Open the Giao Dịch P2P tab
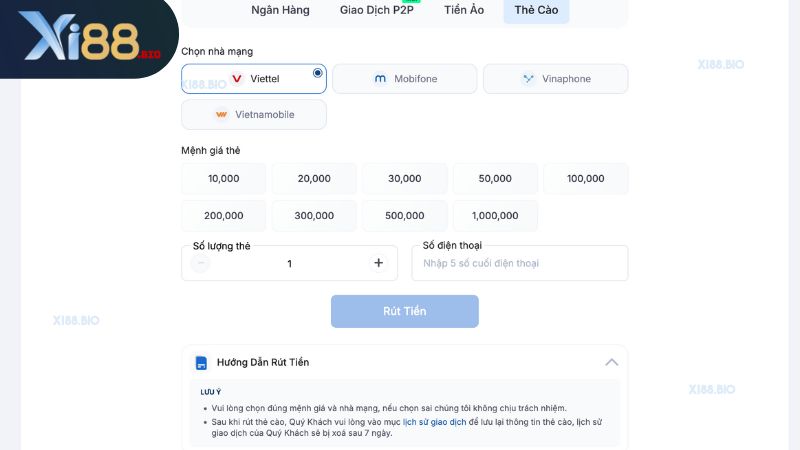Image resolution: width=800 pixels, height=450 pixels. [x=377, y=10]
